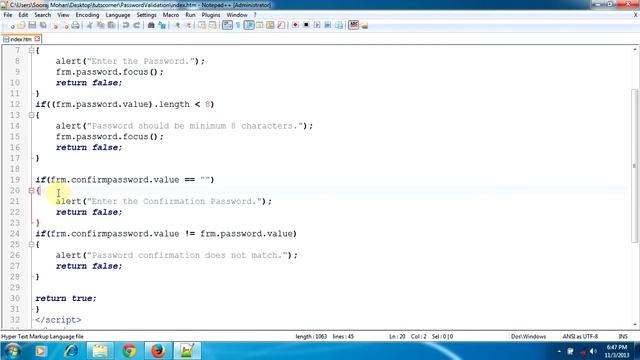Viewport: 640px width, 360px height.
Task: Click line number 24 in the margin
Action: 15,233
